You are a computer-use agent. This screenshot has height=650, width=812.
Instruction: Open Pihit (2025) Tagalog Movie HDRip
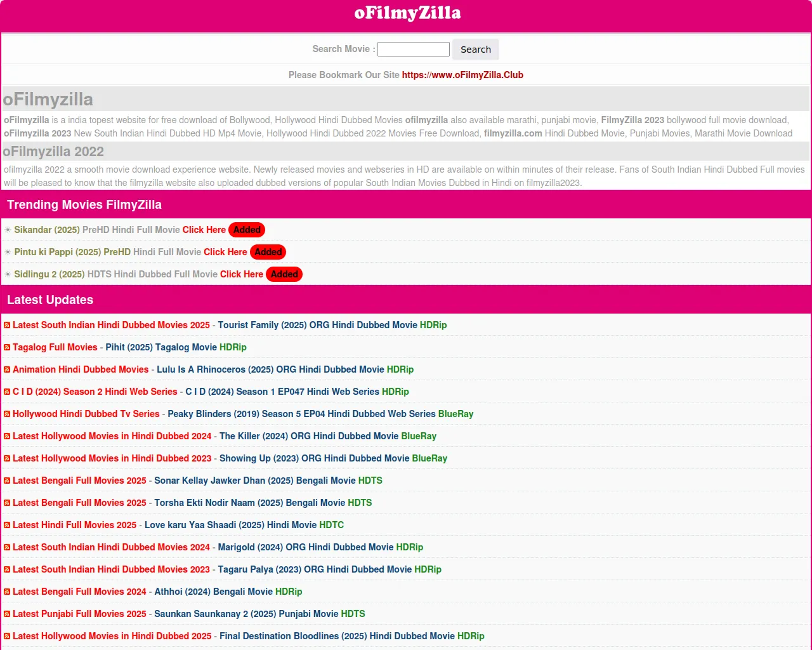click(x=176, y=347)
